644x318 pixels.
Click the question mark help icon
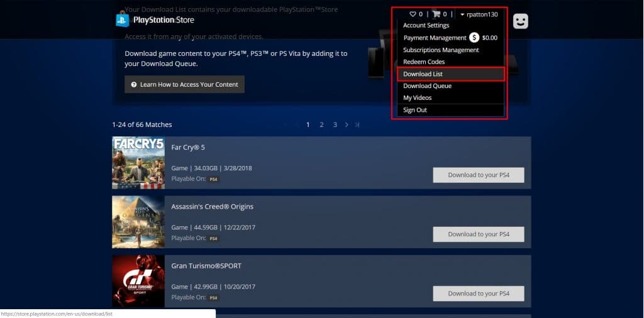tap(133, 84)
